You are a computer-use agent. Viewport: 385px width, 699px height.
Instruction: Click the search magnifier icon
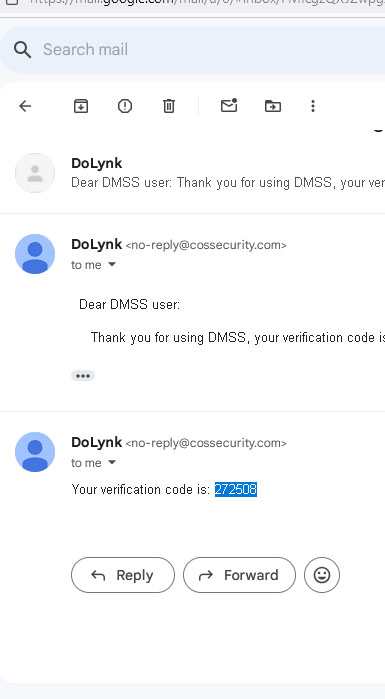(22, 49)
